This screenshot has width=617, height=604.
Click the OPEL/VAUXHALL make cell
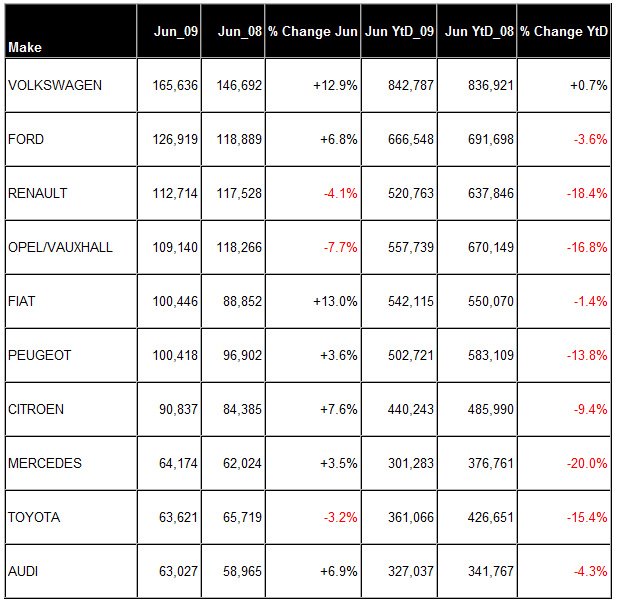tap(71, 247)
